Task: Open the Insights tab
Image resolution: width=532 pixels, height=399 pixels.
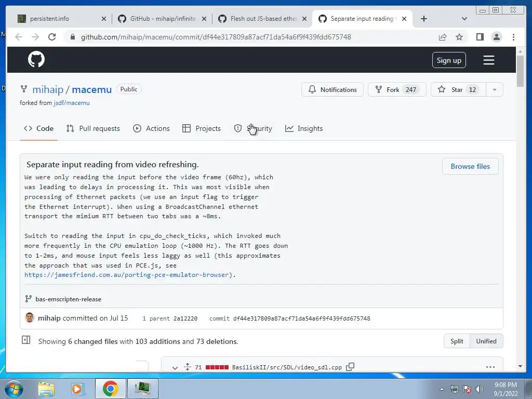Action: [304, 128]
